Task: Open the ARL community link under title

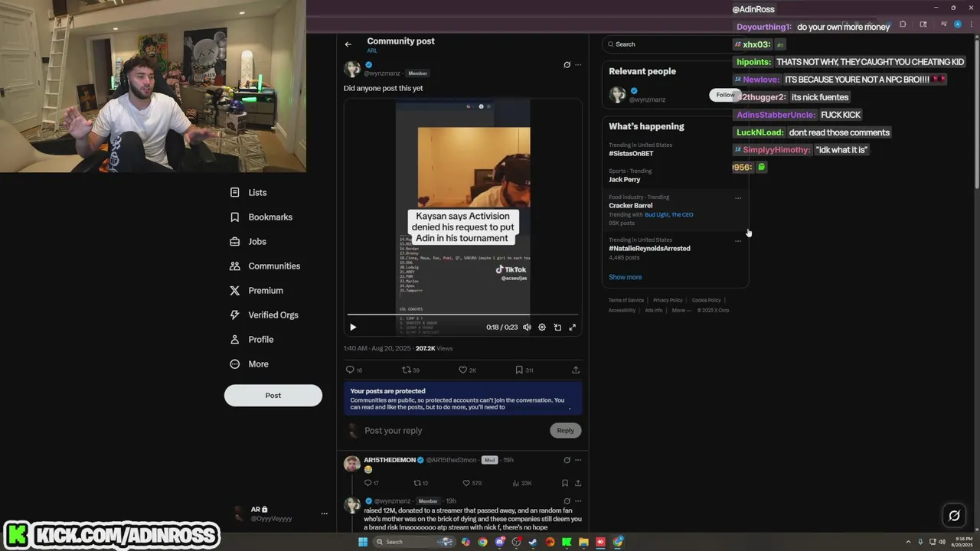Action: click(372, 51)
